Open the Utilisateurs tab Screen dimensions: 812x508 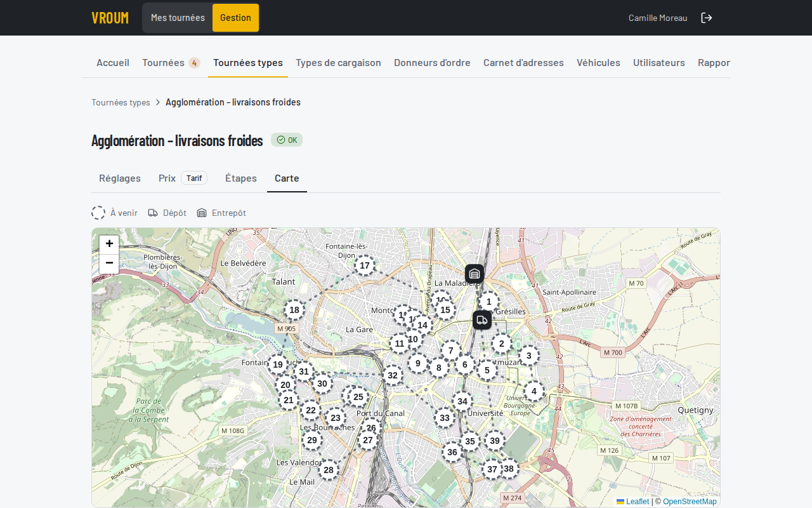coord(659,62)
